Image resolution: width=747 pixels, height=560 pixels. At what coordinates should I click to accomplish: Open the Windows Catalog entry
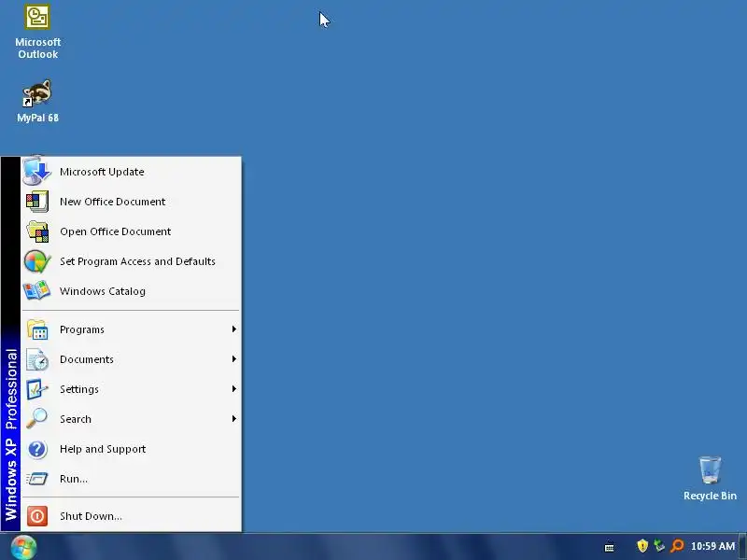(131, 291)
